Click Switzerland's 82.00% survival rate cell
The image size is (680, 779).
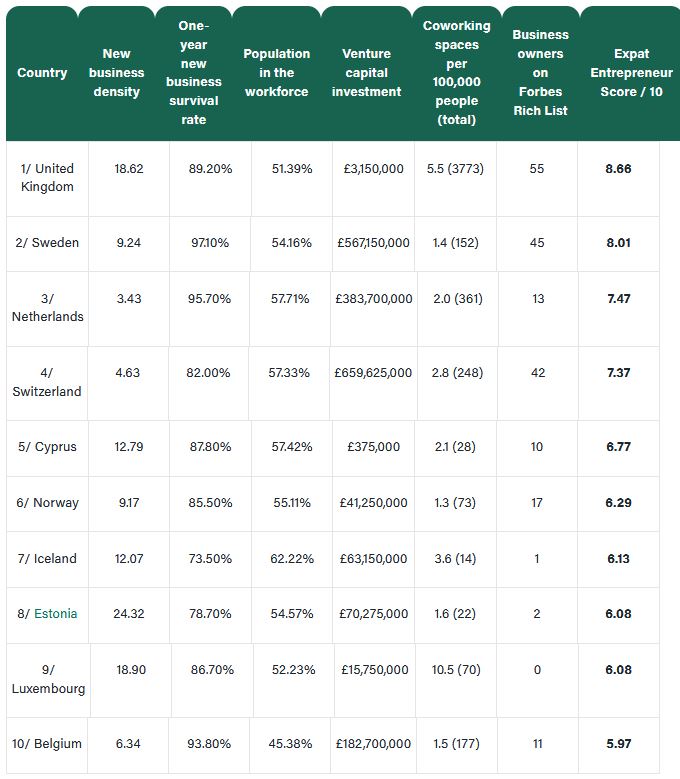point(208,383)
